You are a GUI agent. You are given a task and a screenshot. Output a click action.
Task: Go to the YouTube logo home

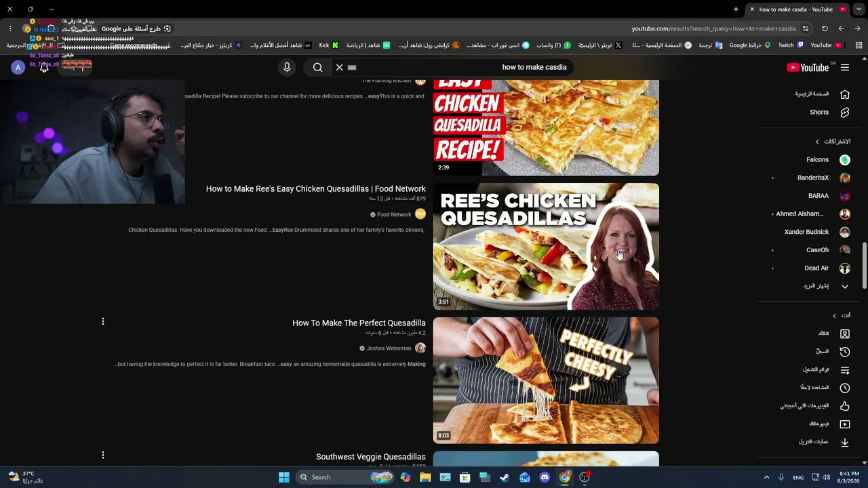click(x=808, y=67)
